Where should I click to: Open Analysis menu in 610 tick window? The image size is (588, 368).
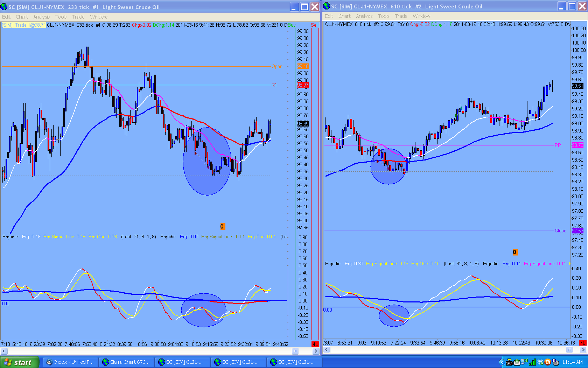364,16
